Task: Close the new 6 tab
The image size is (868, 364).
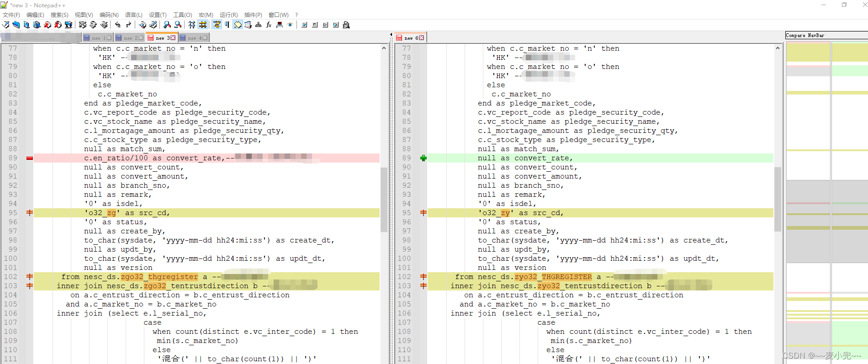Action: (421, 38)
